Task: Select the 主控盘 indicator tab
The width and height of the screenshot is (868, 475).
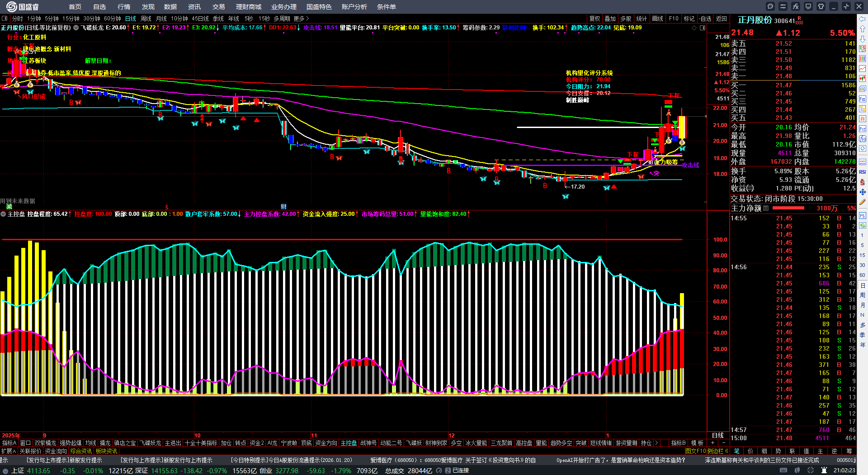Action: (349, 443)
